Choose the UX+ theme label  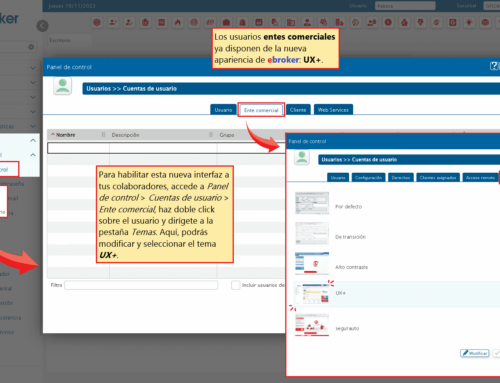340,293
